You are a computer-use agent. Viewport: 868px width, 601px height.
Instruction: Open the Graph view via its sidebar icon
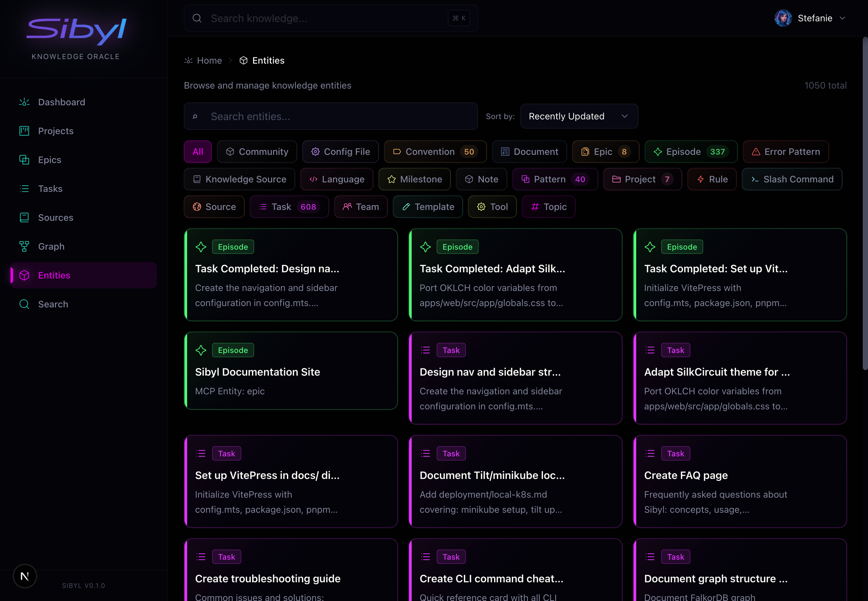pos(24,246)
